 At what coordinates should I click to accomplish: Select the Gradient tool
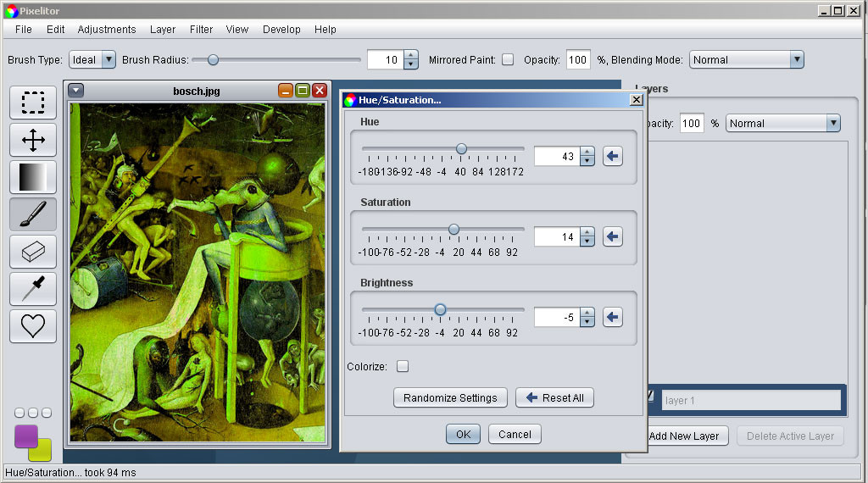tap(33, 177)
